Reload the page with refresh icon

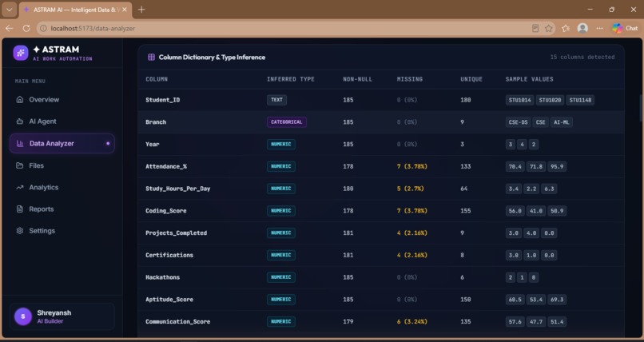pos(26,28)
